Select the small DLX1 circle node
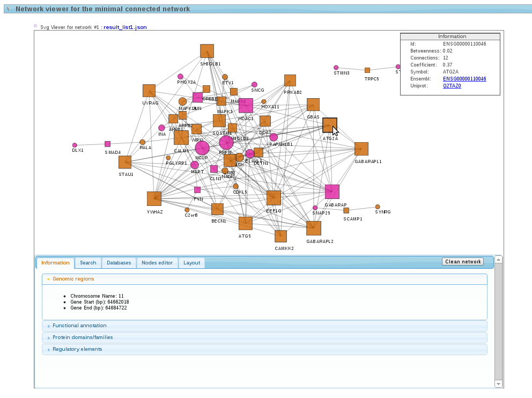This screenshot has height=398, width=532. [x=75, y=145]
